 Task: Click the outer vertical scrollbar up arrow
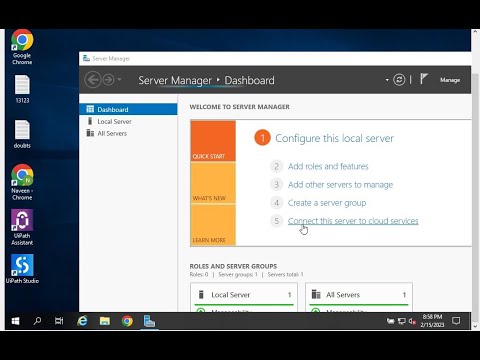click(x=475, y=32)
